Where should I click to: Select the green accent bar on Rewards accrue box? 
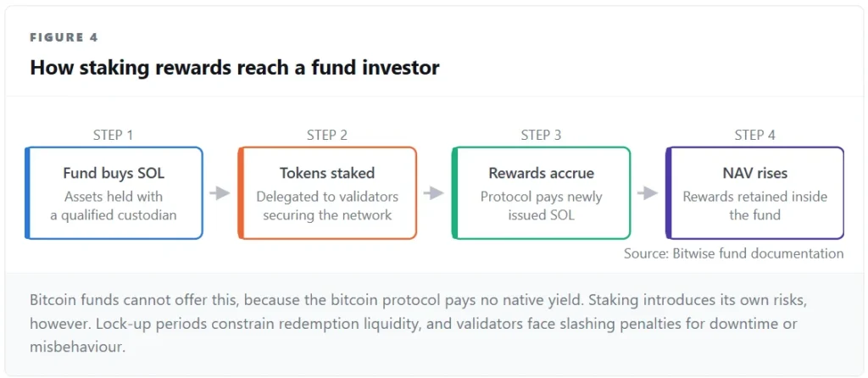(454, 193)
